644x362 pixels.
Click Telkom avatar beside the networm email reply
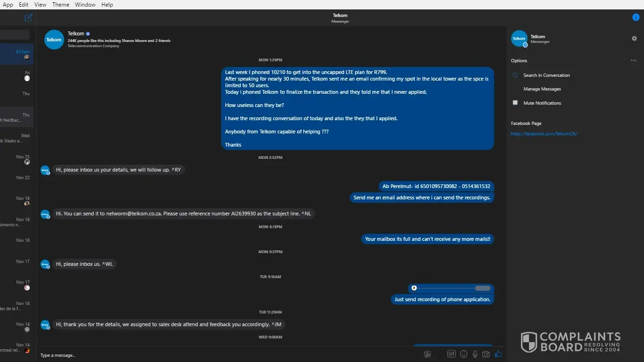[x=45, y=214]
